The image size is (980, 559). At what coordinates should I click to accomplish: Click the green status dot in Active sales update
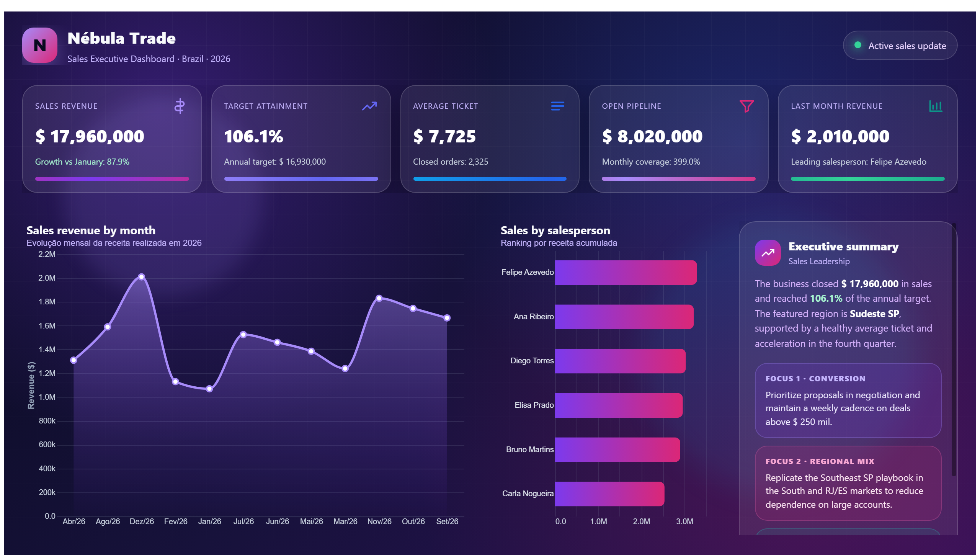[x=857, y=45]
